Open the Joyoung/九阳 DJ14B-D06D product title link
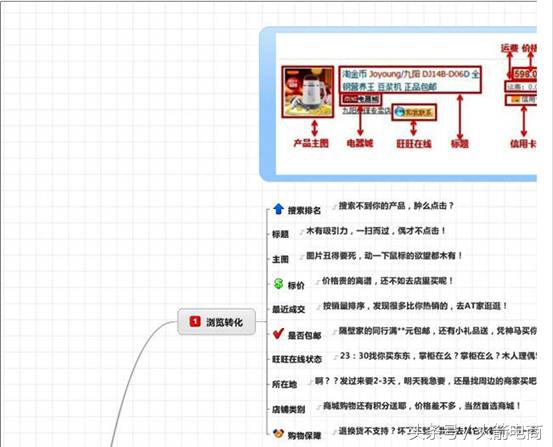Viewport: 553px width, 447px height. click(410, 80)
